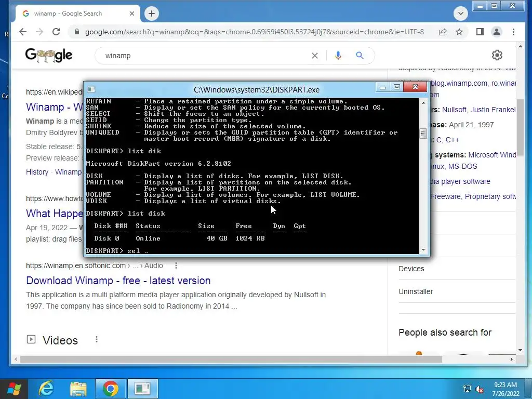This screenshot has height=399, width=532.
Task: Click the C++ language link
Action: click(453, 140)
